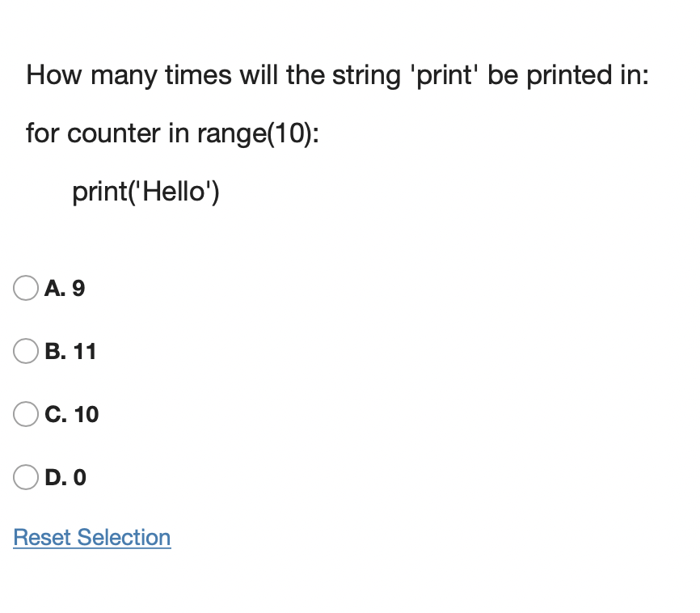Select radio button for answer B. 11

25,351
